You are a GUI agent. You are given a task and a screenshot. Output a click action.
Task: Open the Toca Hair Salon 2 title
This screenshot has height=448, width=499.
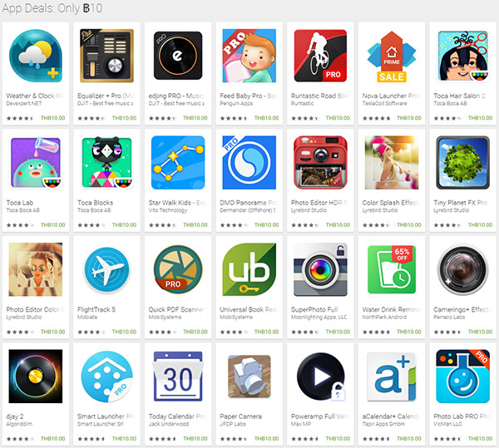(x=459, y=96)
